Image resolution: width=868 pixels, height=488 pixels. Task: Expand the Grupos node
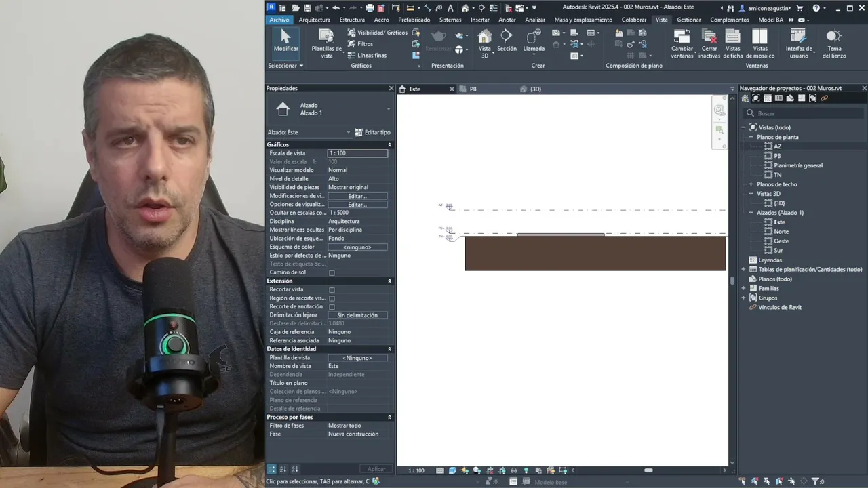coord(744,298)
